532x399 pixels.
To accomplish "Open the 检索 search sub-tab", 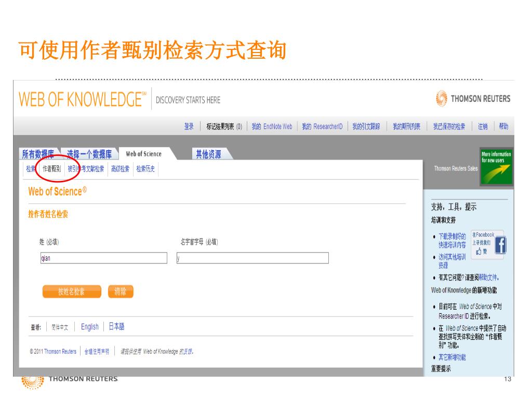I will [x=31, y=169].
